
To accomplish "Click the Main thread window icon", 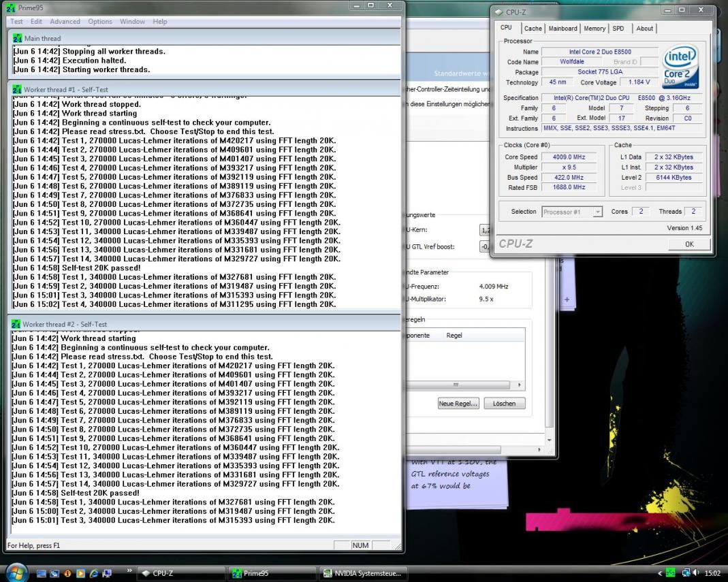I will (x=17, y=39).
